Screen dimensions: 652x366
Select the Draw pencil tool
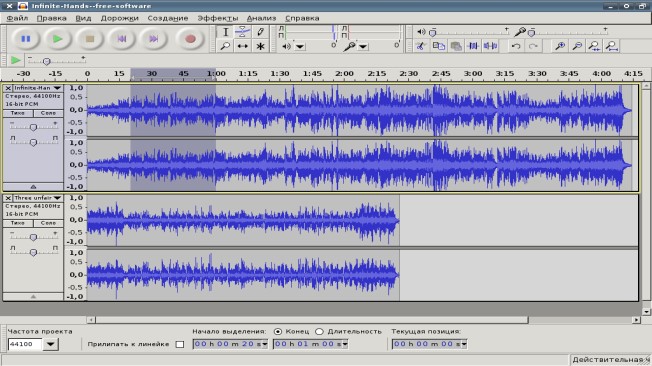click(x=260, y=32)
